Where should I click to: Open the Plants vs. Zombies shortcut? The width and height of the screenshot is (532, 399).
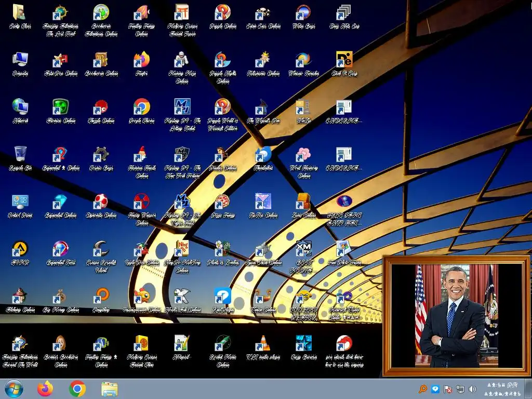coord(222,253)
